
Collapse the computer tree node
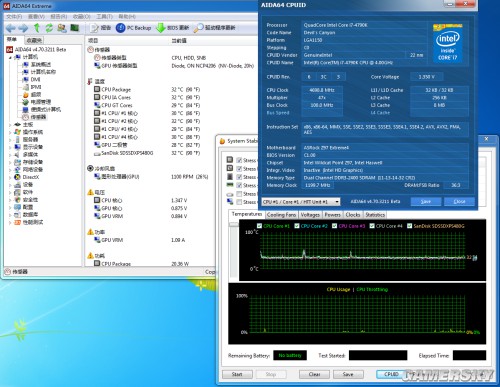click(10, 57)
